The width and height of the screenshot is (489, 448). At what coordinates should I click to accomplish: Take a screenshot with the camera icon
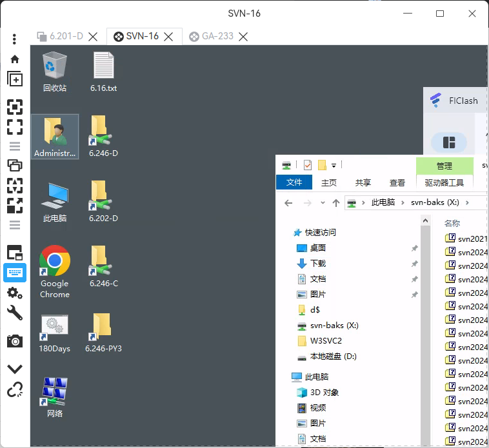tap(15, 341)
